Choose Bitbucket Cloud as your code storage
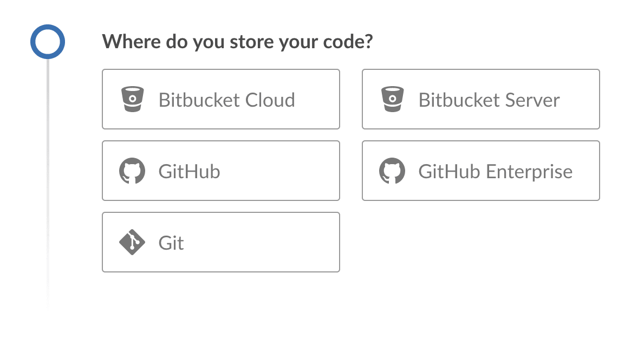Screen dimensions: 644x338 click(220, 99)
